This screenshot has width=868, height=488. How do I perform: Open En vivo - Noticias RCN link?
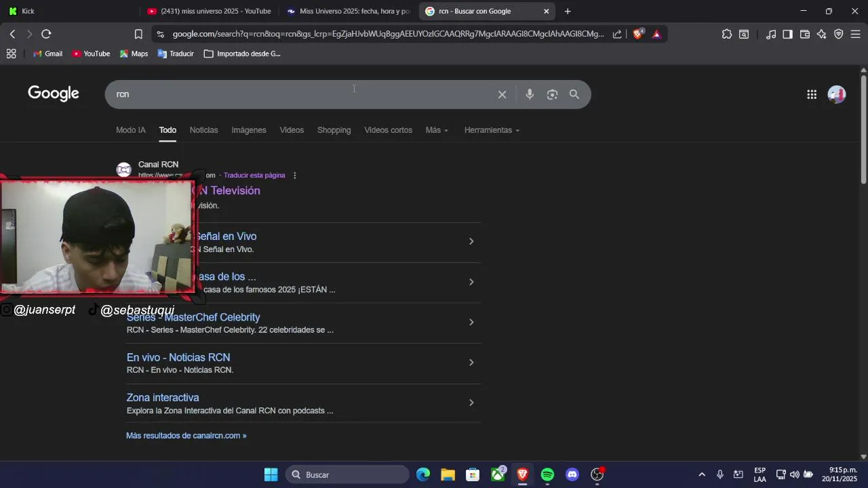(178, 357)
